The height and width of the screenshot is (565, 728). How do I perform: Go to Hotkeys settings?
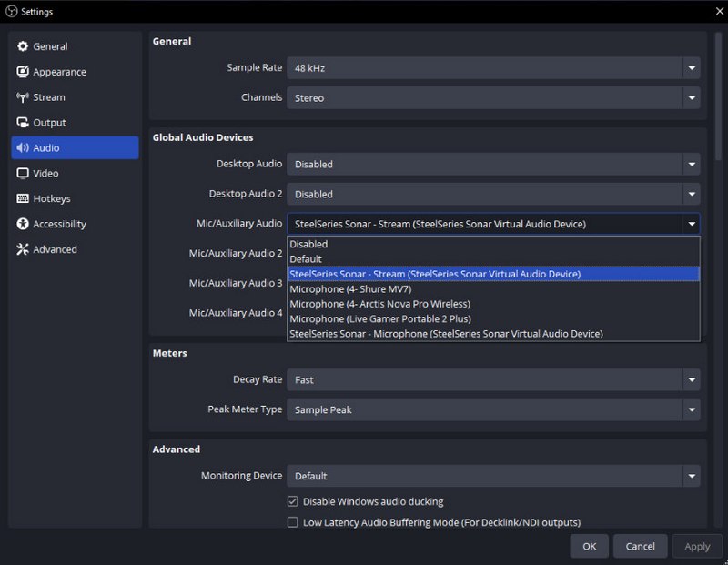click(76, 198)
